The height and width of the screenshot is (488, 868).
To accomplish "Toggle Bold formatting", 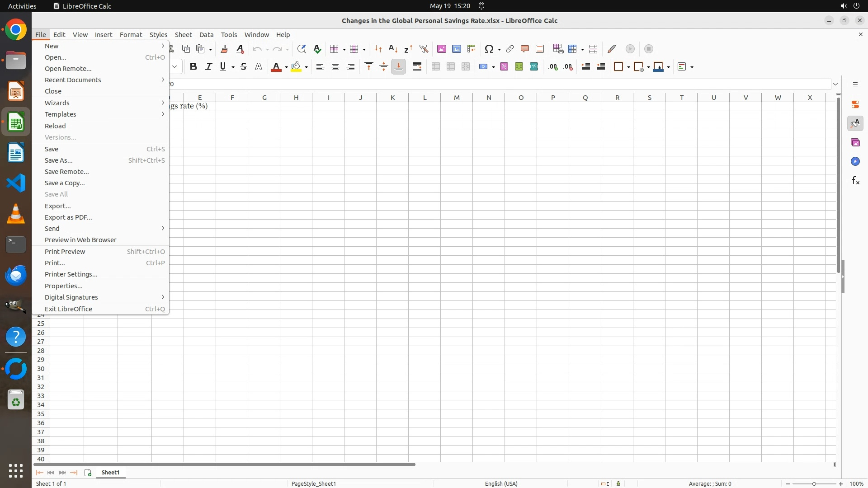I will [193, 67].
